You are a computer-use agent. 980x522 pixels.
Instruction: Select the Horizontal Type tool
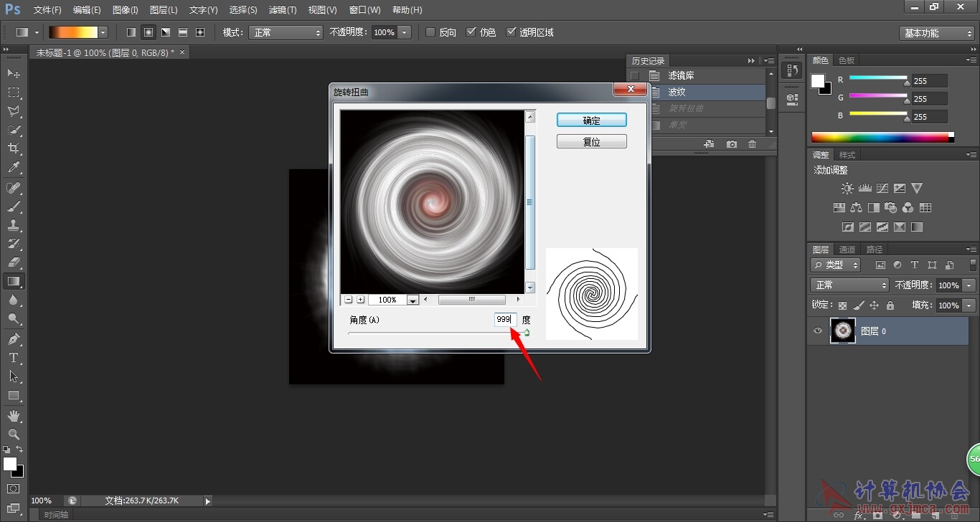click(14, 358)
